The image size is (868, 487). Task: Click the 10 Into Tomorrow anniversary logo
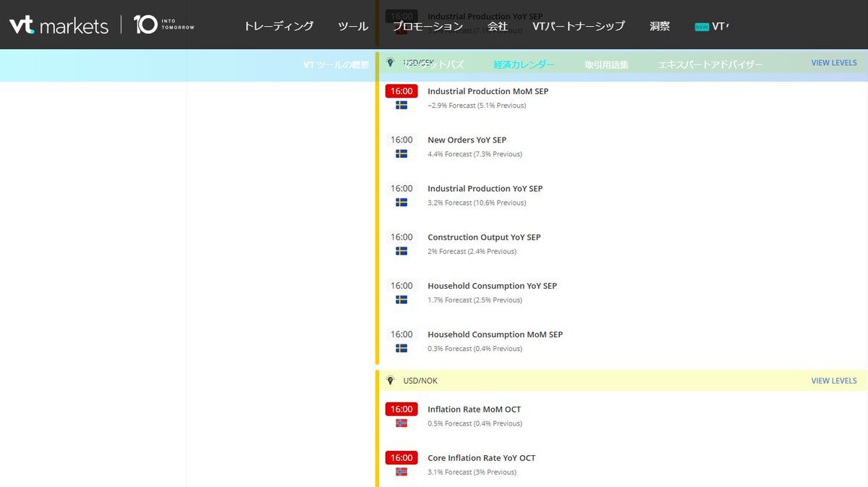pyautogui.click(x=164, y=25)
